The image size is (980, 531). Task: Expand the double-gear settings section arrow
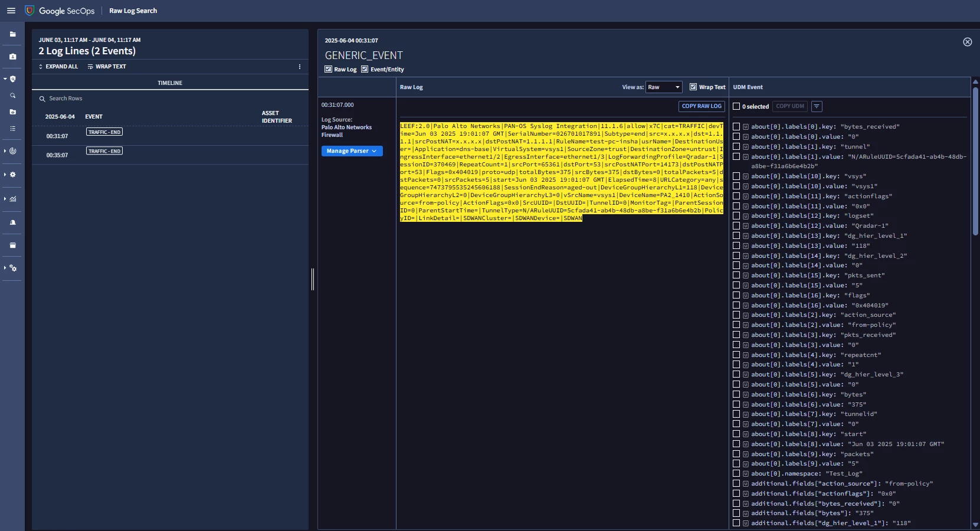point(5,268)
